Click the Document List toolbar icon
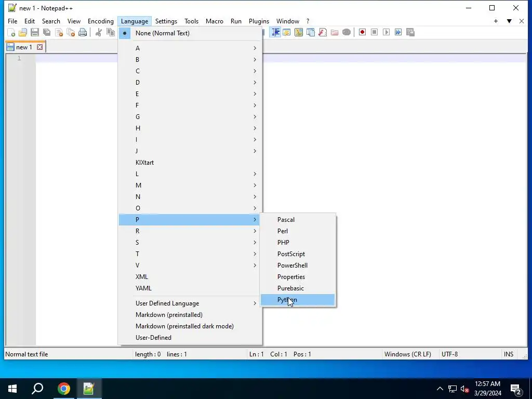The height and width of the screenshot is (399, 532). coord(311,32)
